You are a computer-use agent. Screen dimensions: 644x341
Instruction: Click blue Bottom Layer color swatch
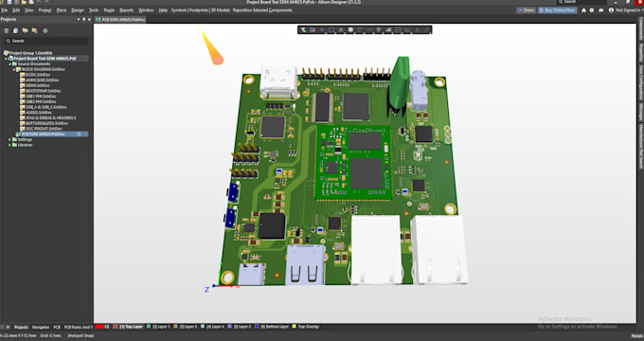click(257, 327)
